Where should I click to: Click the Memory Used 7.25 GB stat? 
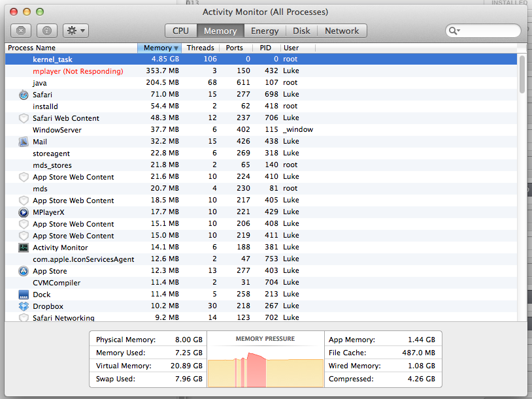click(x=149, y=353)
